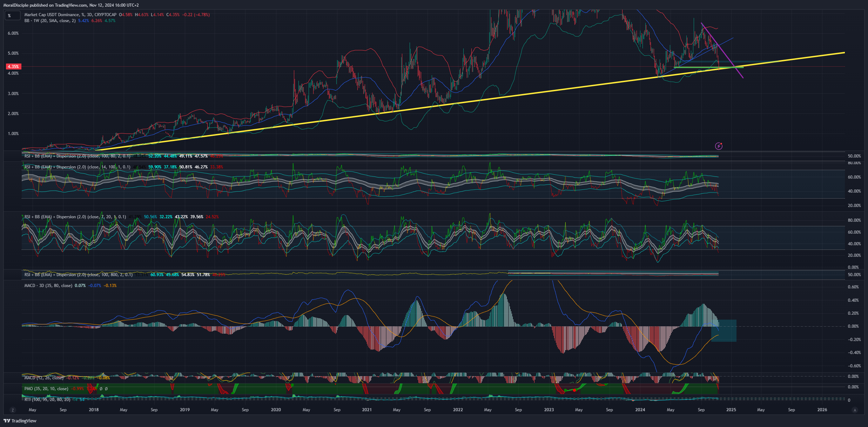Click the 2026 time axis label
Screen dimensions: 868x427
822,410
